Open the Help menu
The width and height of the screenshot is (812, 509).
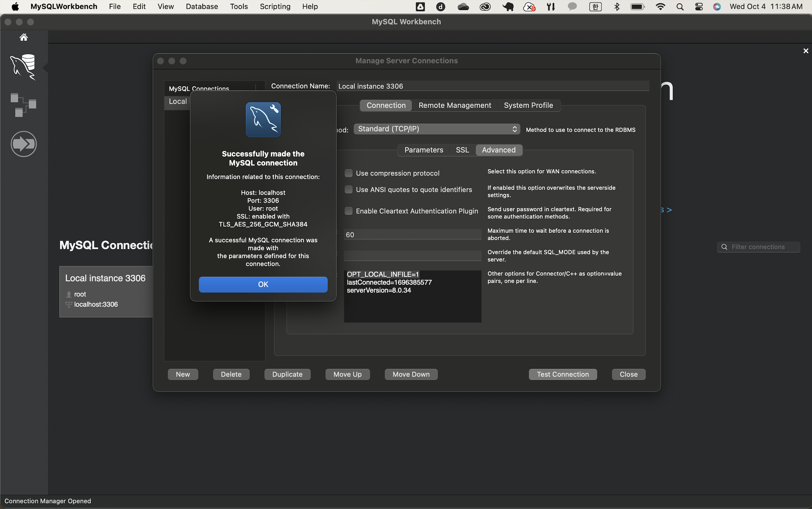click(310, 6)
